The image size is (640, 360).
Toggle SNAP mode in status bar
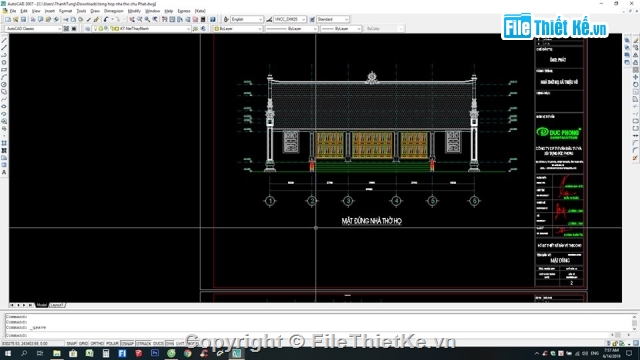[71, 344]
